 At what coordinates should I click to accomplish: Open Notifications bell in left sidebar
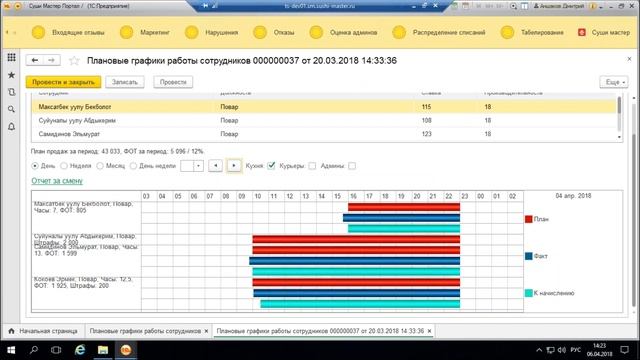[x=11, y=127]
